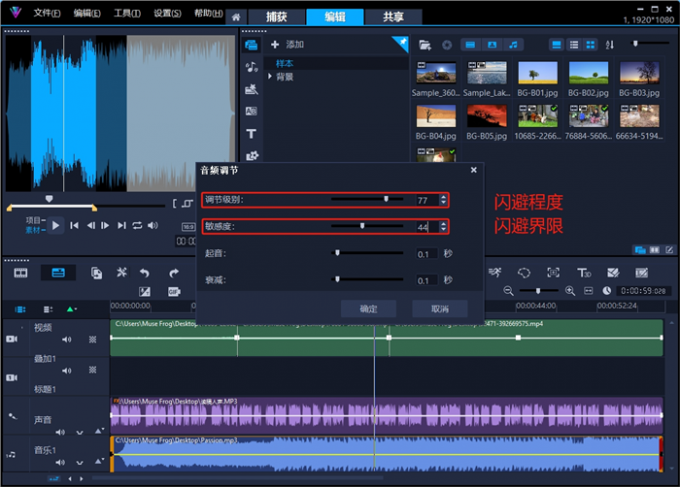Click the 添加 add folder button
Screen dimensions: 680x487
pyautogui.click(x=288, y=44)
